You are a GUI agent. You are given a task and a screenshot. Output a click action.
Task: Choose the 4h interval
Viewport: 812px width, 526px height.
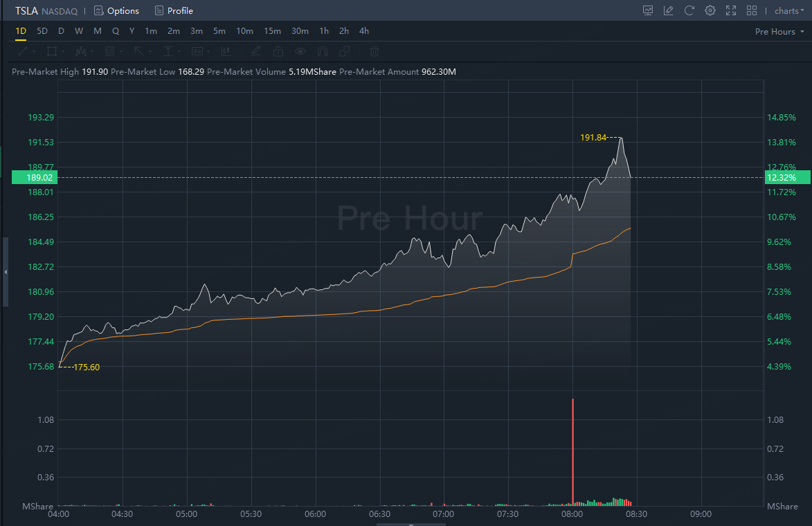(364, 31)
